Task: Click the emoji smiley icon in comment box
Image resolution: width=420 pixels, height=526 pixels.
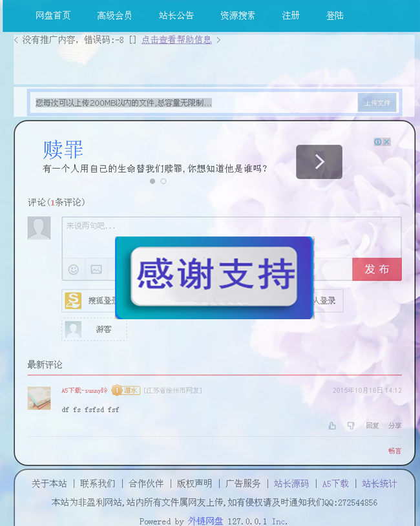Action: [x=74, y=269]
